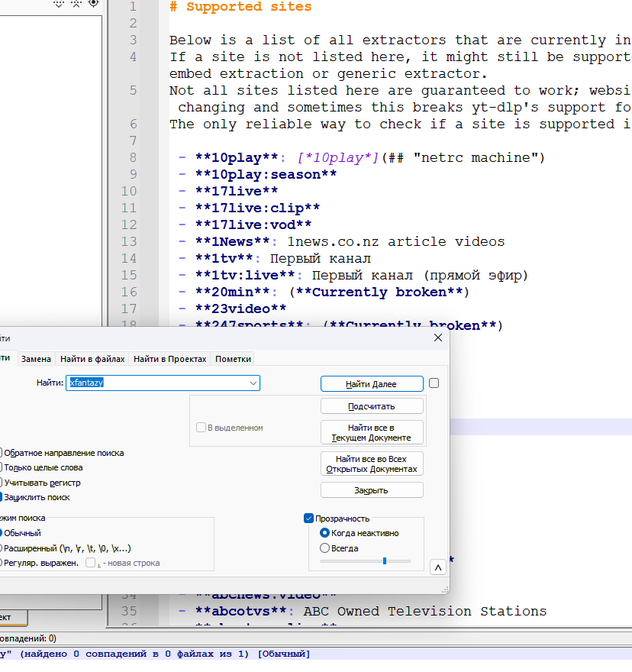Click the 'The only reliable way' line
This screenshot has width=632, height=672.
tap(400, 124)
